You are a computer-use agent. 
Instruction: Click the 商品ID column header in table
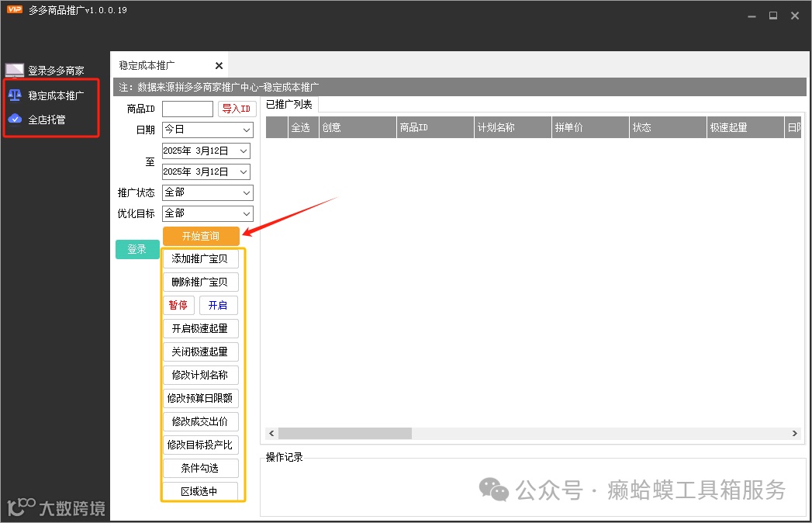[x=435, y=127]
